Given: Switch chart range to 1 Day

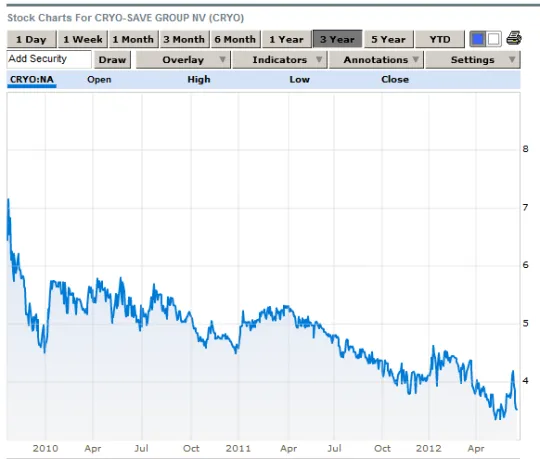Looking at the screenshot, I should [x=31, y=39].
